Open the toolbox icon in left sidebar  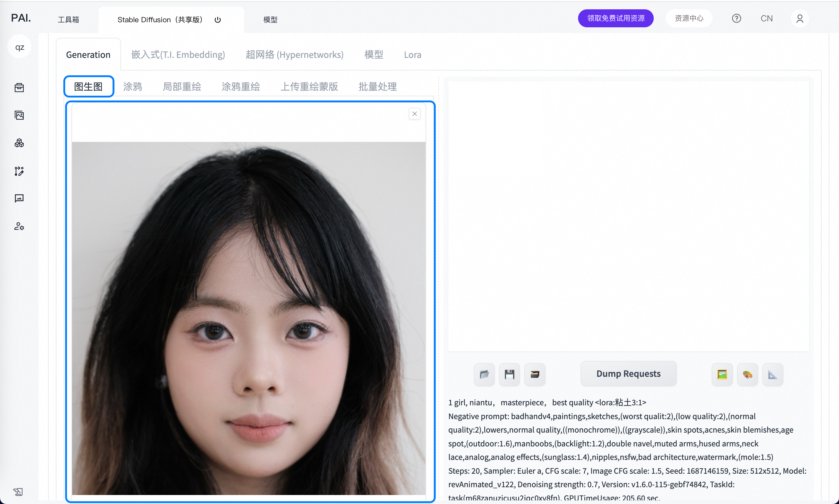19,88
